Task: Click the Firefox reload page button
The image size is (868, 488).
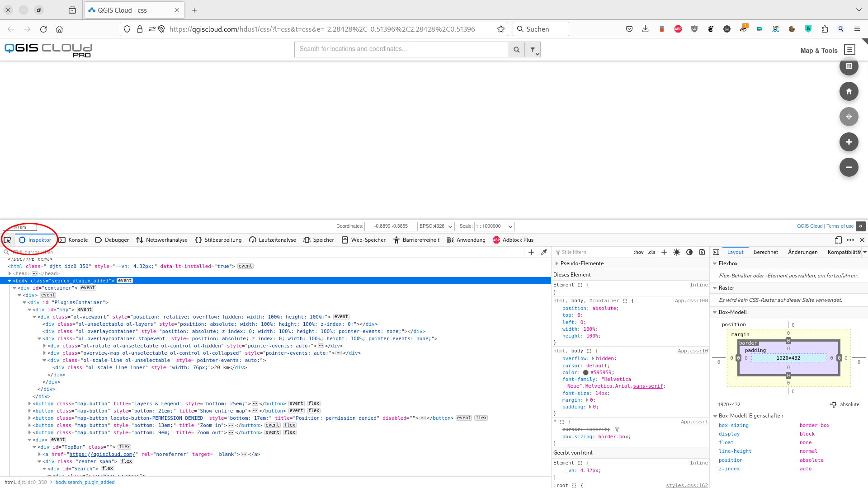Action: (x=43, y=29)
